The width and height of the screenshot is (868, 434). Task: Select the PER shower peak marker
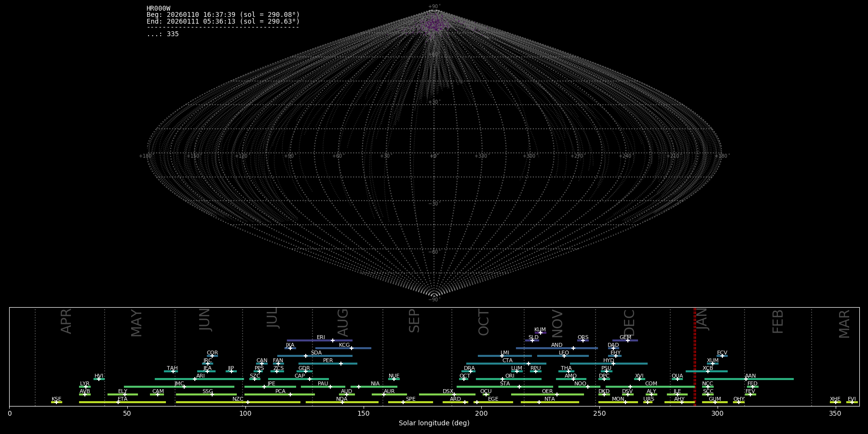pos(341,364)
